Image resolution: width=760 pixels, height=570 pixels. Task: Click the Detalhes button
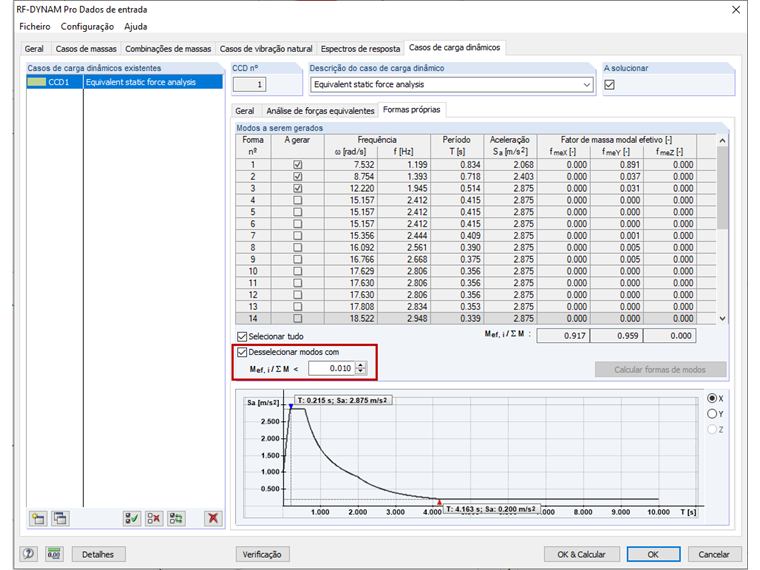click(x=98, y=554)
